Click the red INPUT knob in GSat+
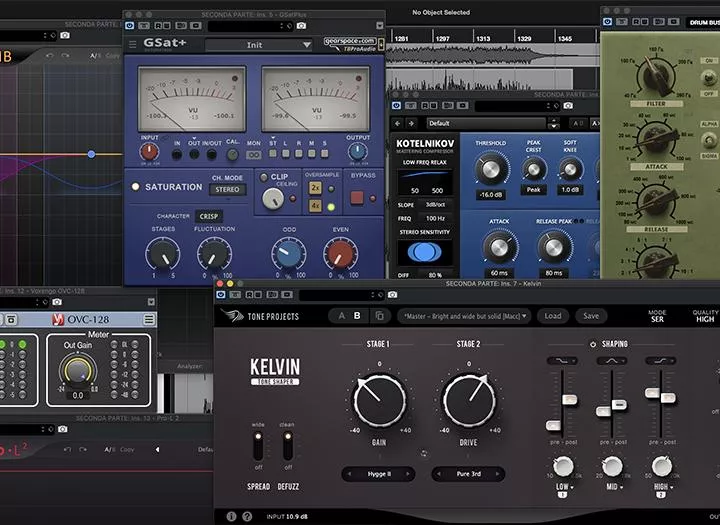720x525 pixels. coord(149,152)
